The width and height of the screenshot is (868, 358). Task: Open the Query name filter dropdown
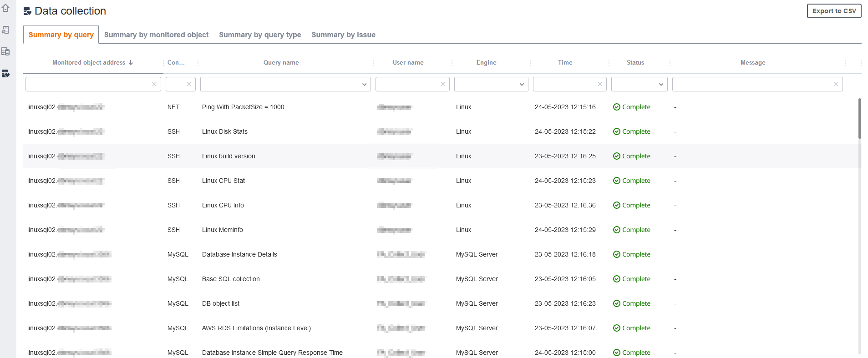click(364, 84)
